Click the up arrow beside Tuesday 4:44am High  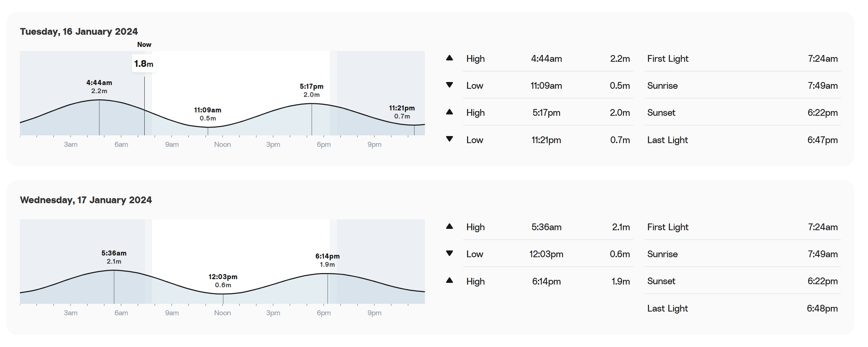449,58
